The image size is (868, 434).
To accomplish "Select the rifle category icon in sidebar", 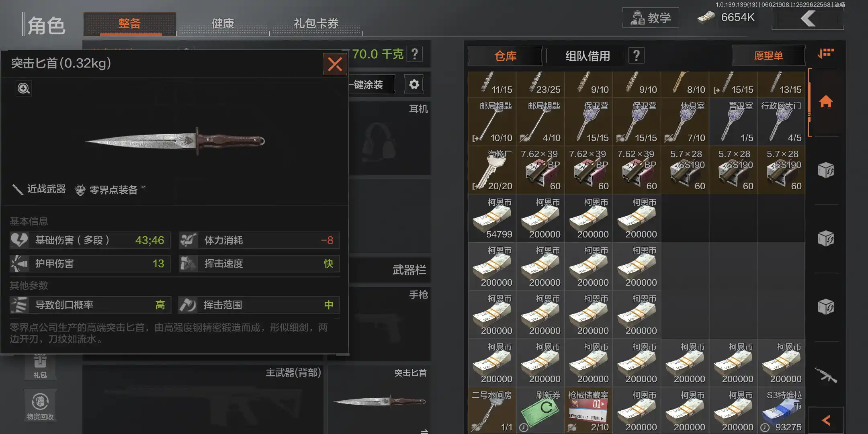I will [x=826, y=375].
